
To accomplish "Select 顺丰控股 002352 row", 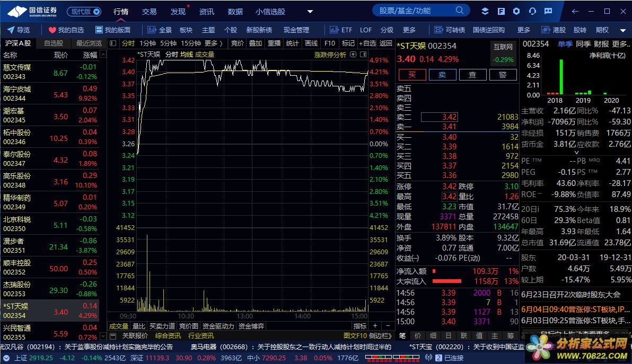I will tap(50, 268).
